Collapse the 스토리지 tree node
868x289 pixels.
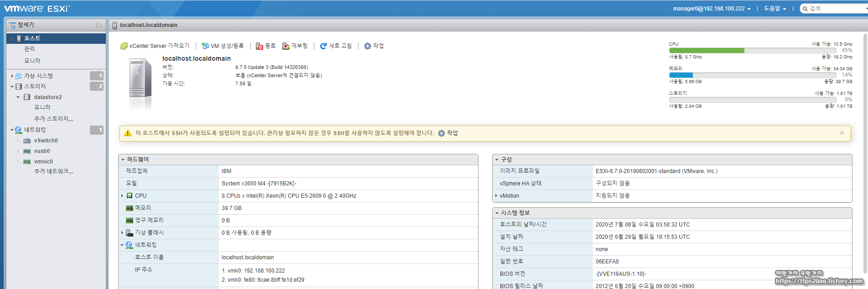pyautogui.click(x=12, y=86)
